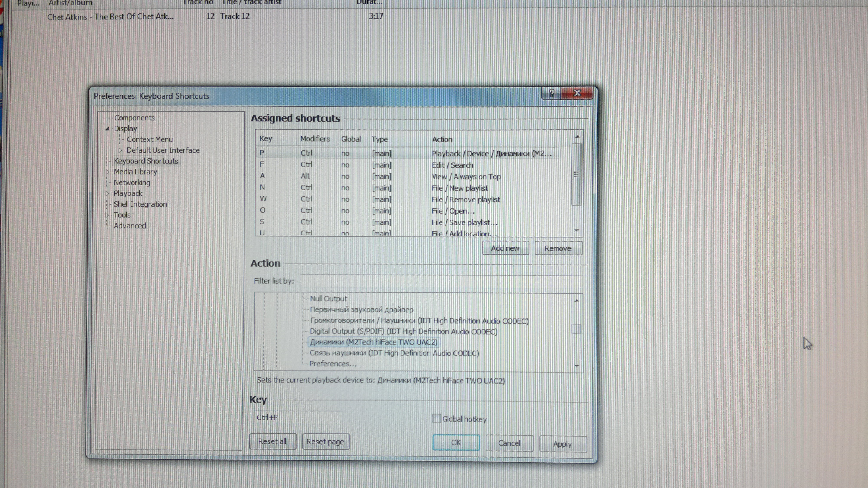Expand the Default User Interface node
This screenshot has height=488, width=868.
[120, 150]
